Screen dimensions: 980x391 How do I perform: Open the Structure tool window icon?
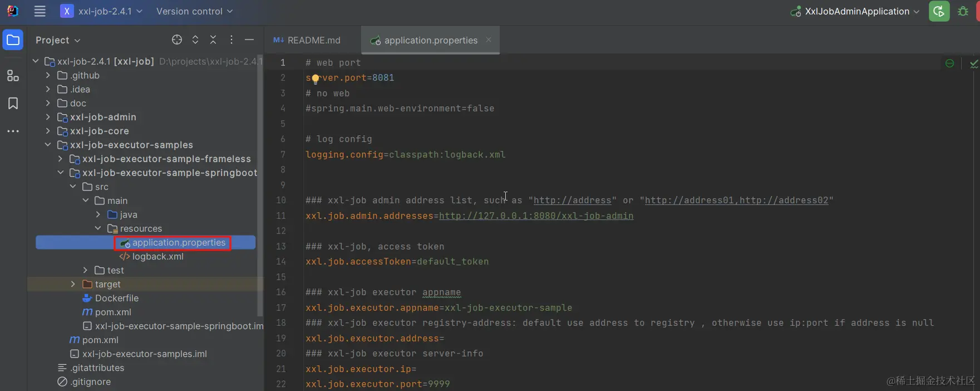pyautogui.click(x=13, y=76)
